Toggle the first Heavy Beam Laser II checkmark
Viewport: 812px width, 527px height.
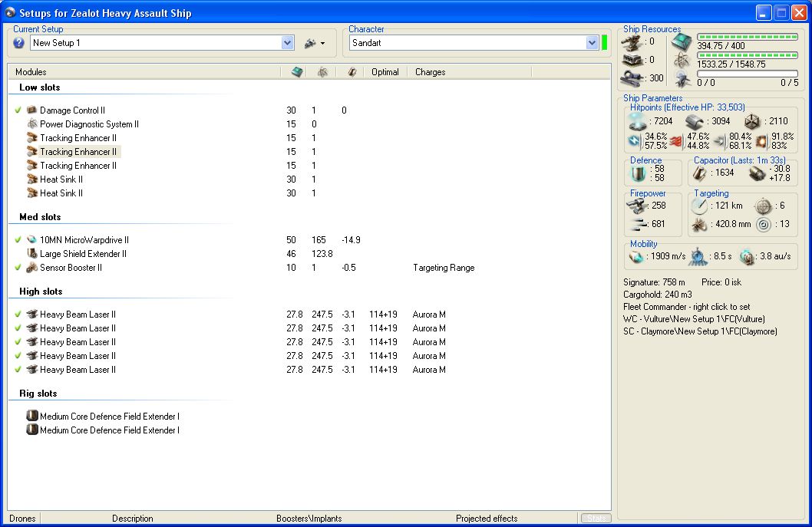18,315
